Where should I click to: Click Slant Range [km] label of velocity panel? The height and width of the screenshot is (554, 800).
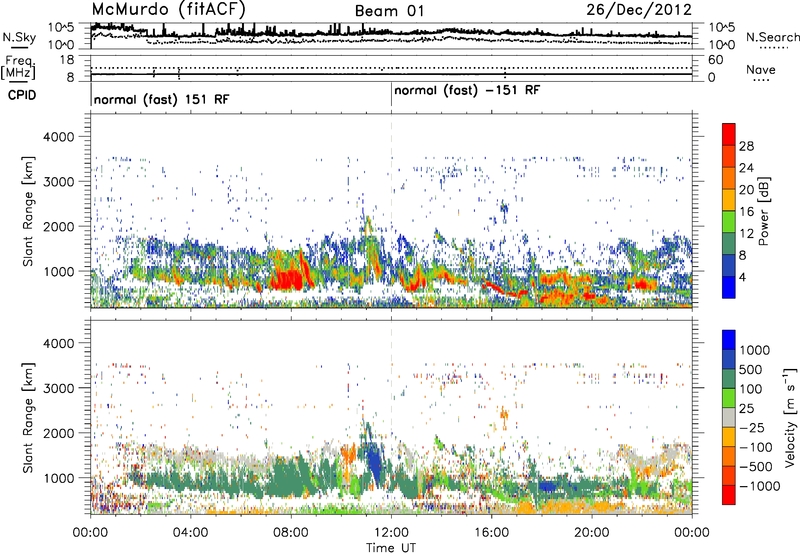click(x=28, y=418)
